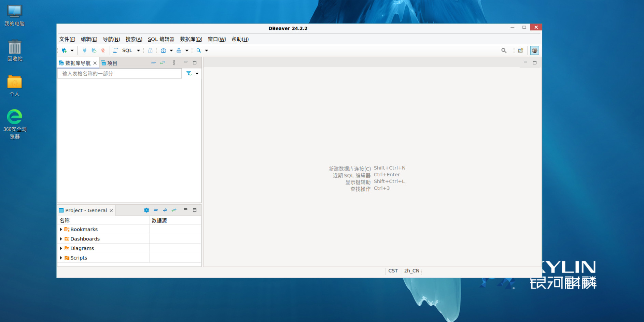Viewport: 644px width, 322px height.
Task: Toggle link with editor in database navigator
Action: click(x=163, y=63)
